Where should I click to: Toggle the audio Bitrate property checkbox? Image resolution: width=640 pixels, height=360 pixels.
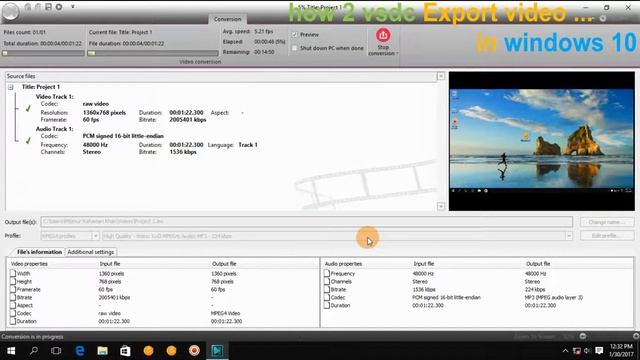point(327,289)
